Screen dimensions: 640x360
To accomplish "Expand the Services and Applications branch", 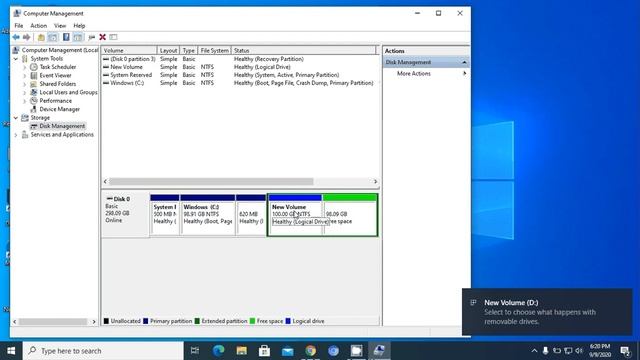I will click(x=16, y=135).
